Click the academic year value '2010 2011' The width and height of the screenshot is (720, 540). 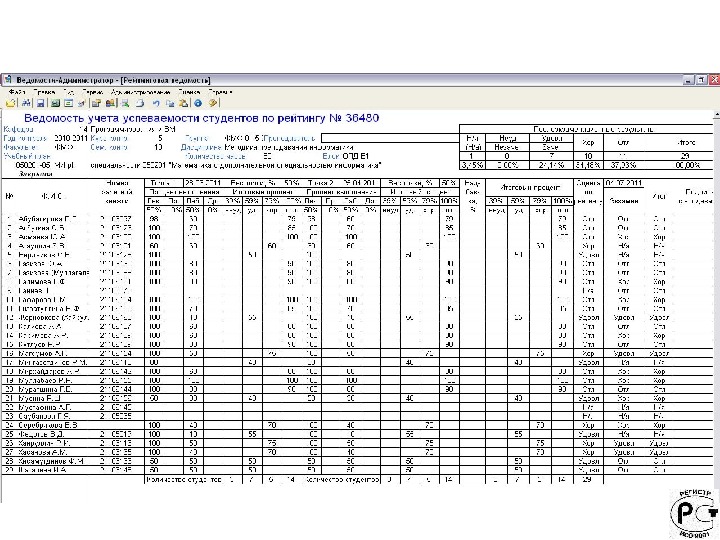[x=70, y=138]
